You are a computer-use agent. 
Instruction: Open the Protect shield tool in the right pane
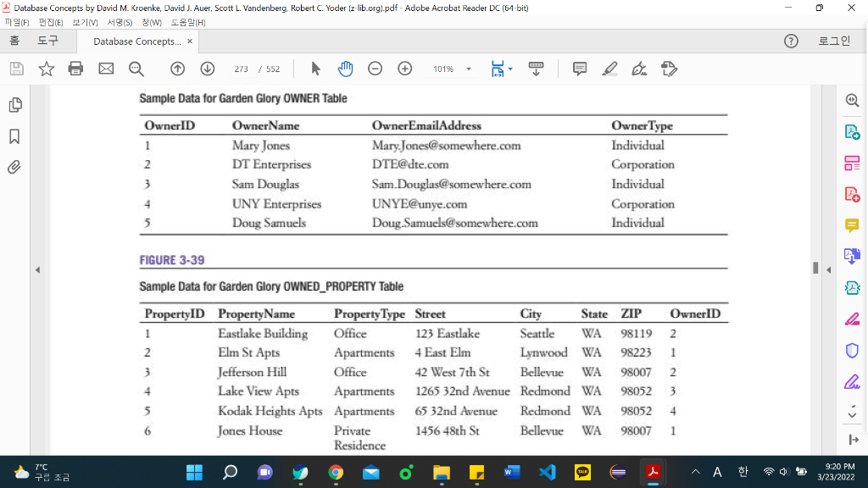pyautogui.click(x=852, y=351)
